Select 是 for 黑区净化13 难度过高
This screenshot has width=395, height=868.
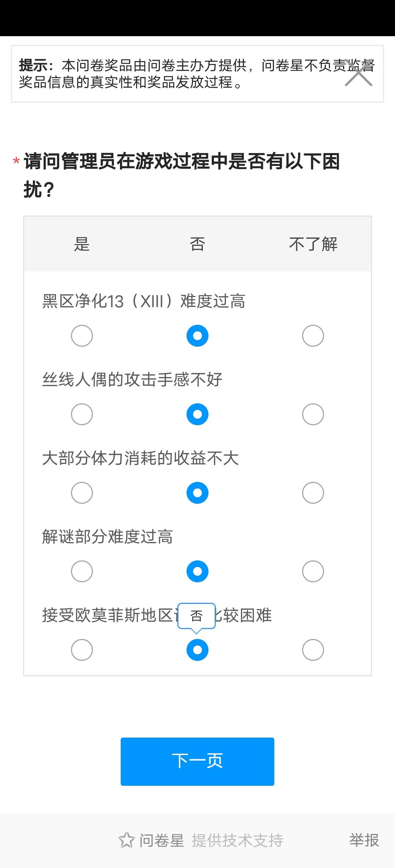pyautogui.click(x=82, y=336)
